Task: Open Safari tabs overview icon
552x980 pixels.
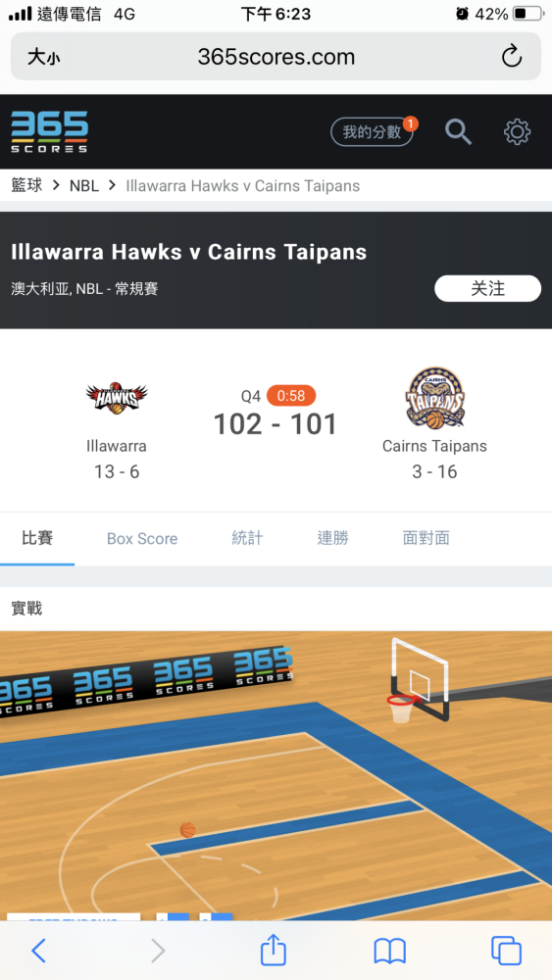Action: [506, 951]
